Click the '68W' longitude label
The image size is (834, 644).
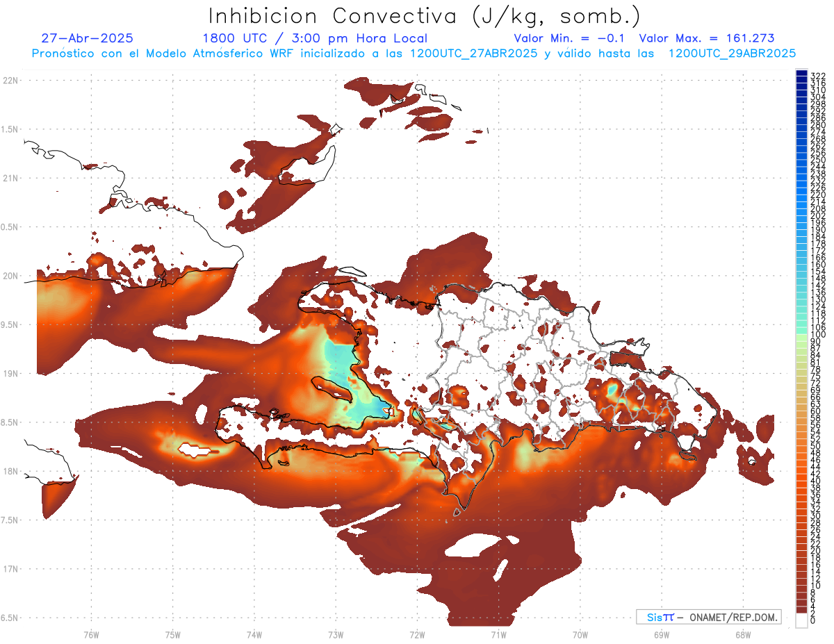point(743,634)
